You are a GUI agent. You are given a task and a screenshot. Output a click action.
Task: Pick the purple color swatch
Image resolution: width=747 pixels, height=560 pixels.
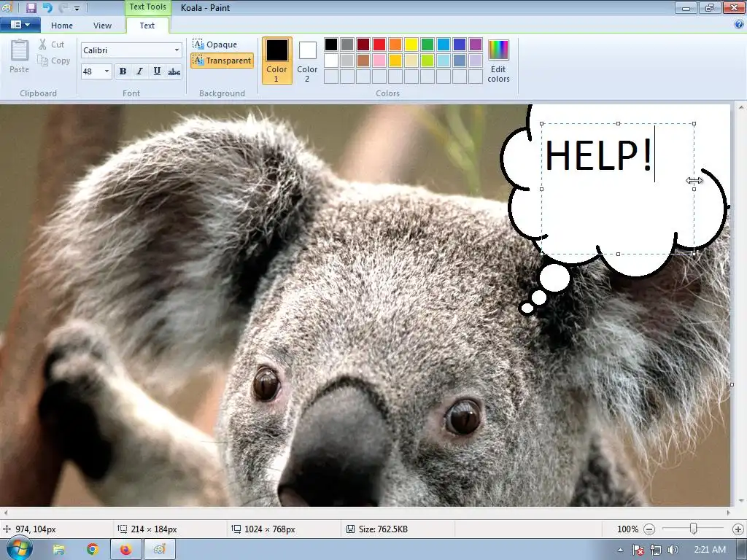(x=476, y=44)
